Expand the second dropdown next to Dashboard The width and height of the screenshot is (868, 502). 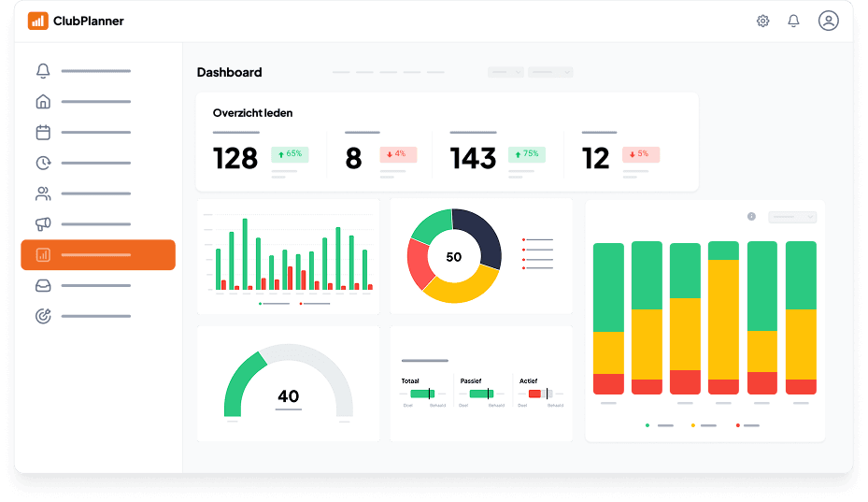(549, 72)
